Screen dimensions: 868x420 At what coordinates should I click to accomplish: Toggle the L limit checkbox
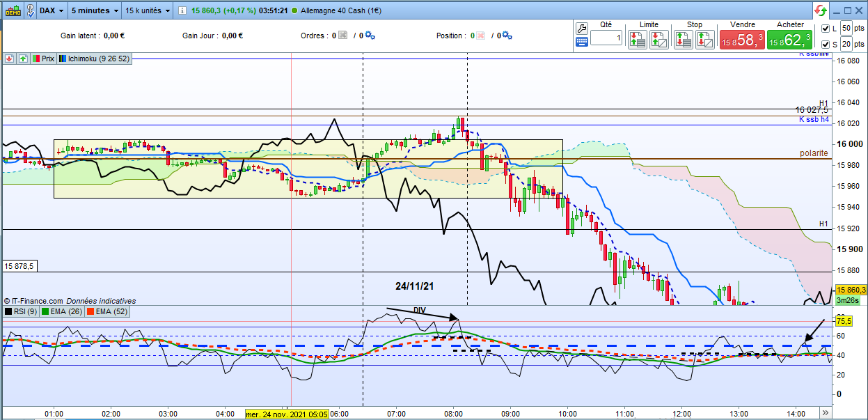826,29
